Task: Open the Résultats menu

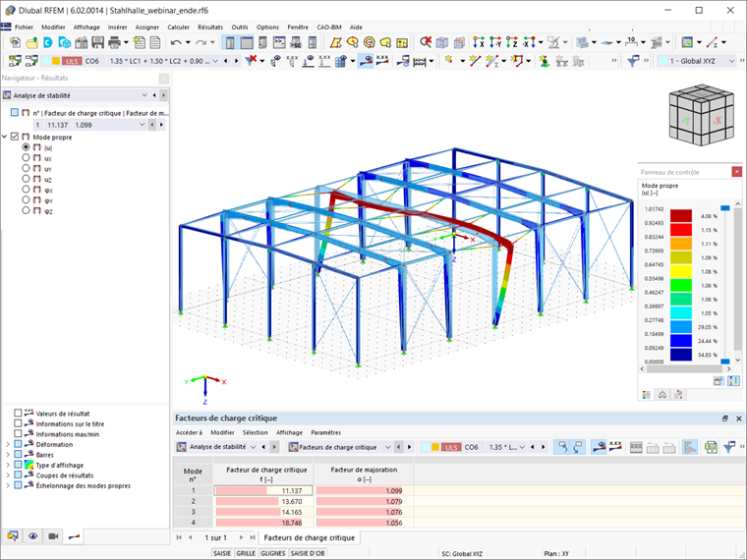Action: 210,28
